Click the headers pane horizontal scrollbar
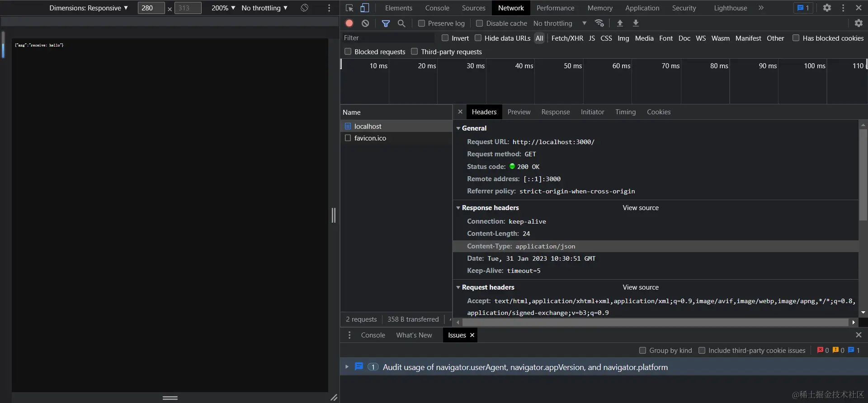This screenshot has height=403, width=868. pos(655,322)
